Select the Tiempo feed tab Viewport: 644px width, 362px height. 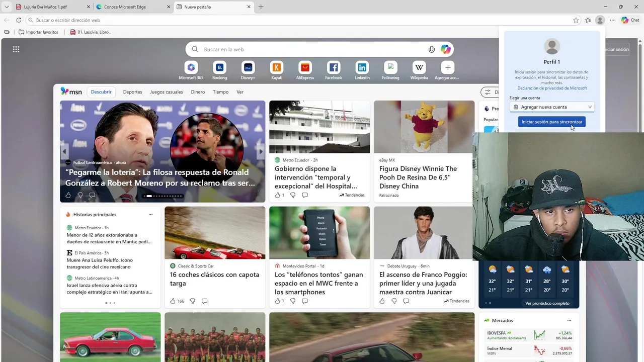tap(220, 92)
